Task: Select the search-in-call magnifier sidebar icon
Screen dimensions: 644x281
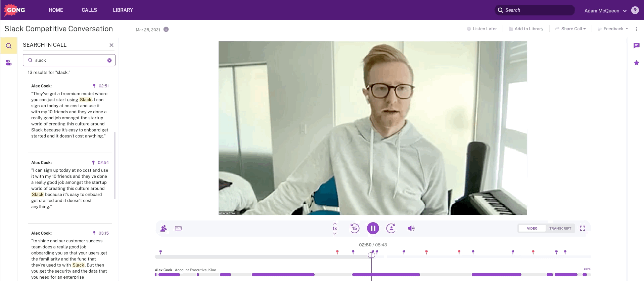Action: (x=9, y=46)
